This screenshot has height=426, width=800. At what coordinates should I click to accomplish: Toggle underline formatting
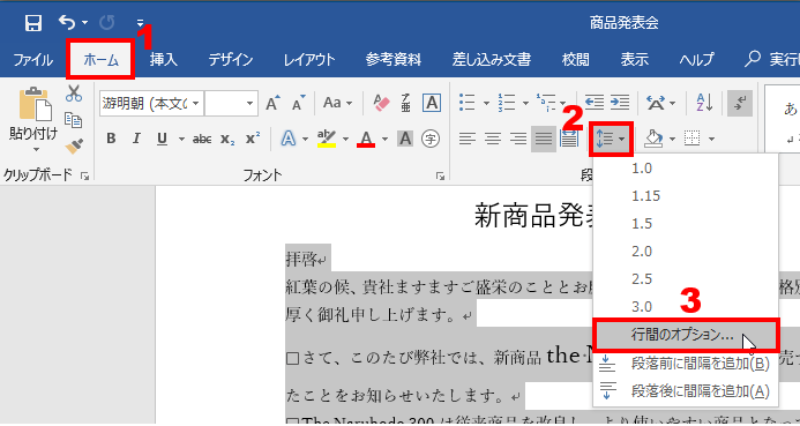click(162, 138)
